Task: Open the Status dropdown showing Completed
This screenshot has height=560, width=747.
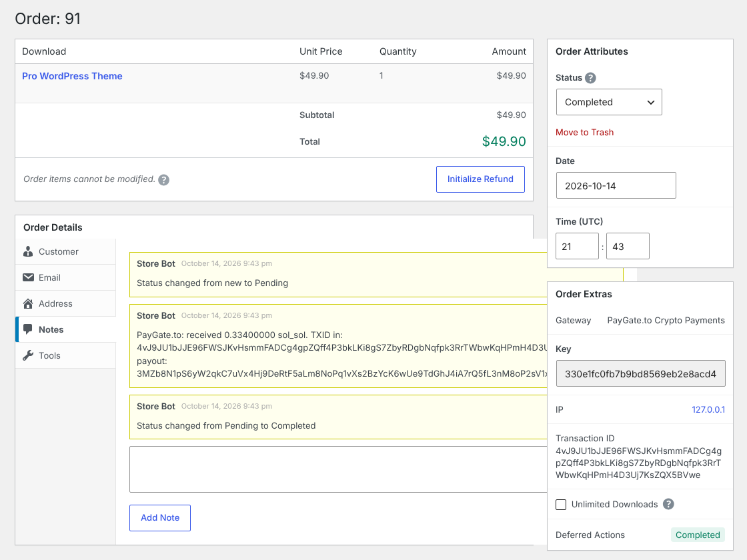Action: point(609,102)
